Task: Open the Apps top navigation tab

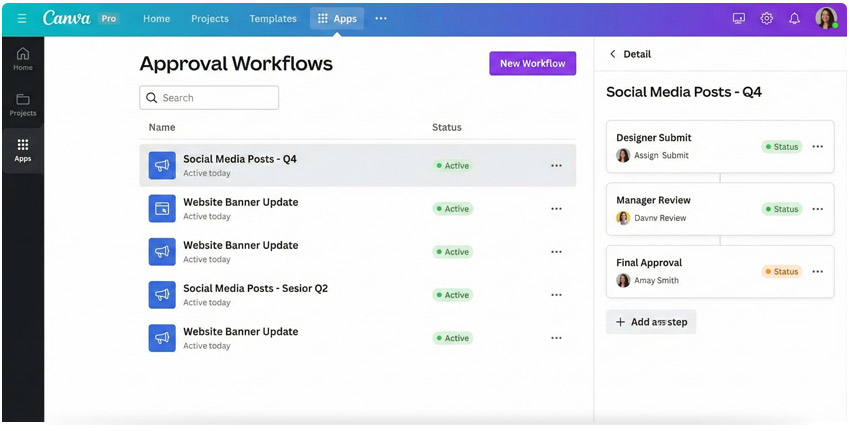Action: pyautogui.click(x=337, y=18)
